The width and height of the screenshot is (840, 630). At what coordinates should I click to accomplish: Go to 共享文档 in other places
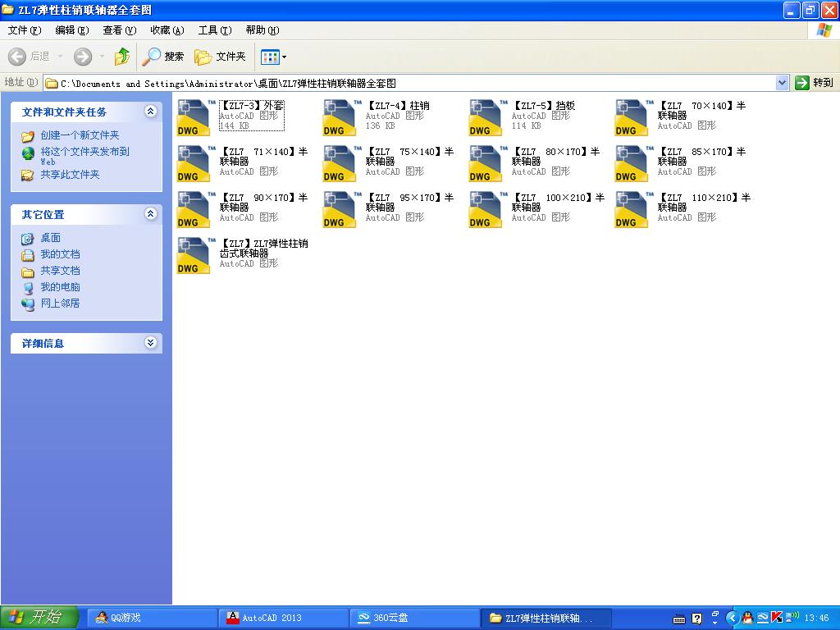coord(60,271)
